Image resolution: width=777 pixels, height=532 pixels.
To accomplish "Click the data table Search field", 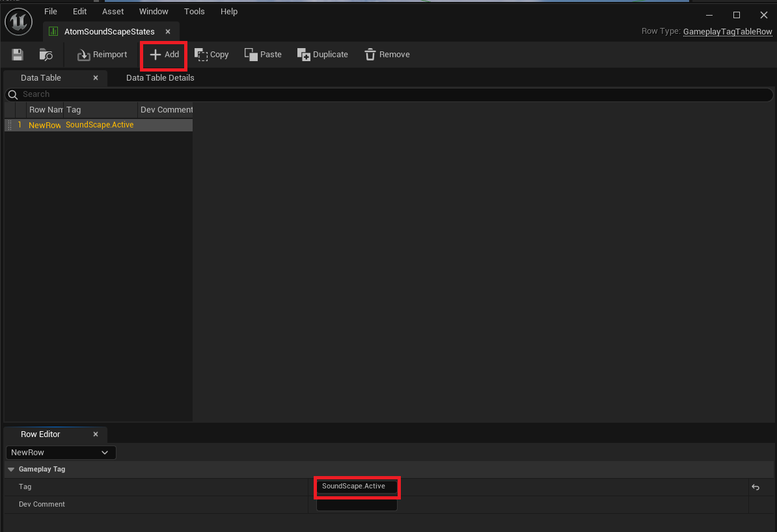I will (x=390, y=94).
